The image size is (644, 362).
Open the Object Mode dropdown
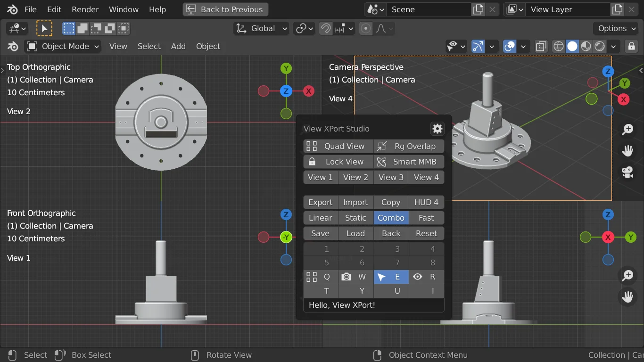(62, 46)
